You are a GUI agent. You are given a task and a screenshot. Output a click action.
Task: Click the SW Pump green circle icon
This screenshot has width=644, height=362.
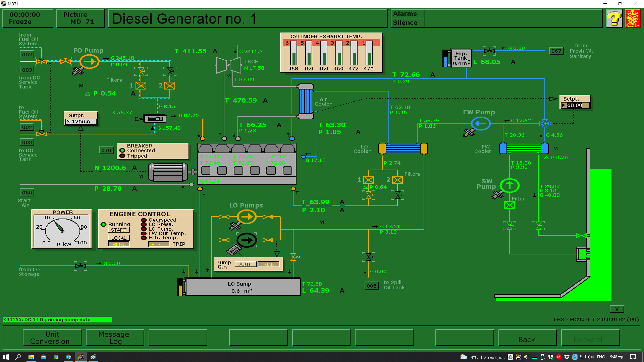[x=509, y=185]
